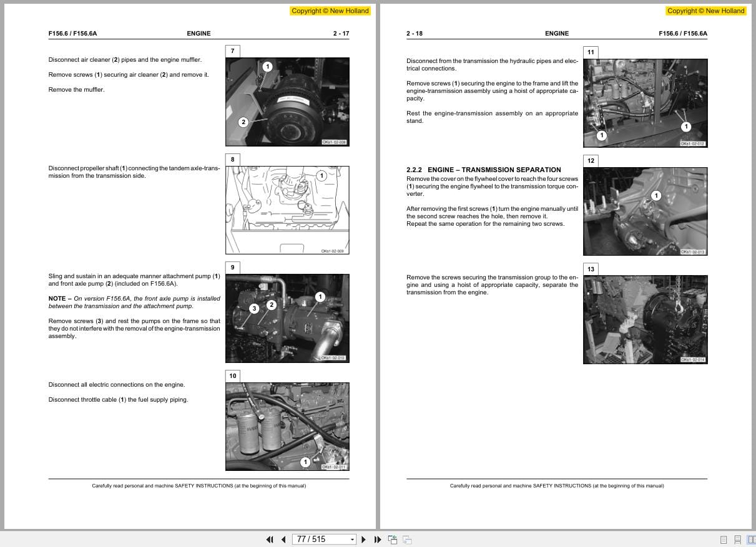Click figure 12 flywheel cover photo

point(646,211)
